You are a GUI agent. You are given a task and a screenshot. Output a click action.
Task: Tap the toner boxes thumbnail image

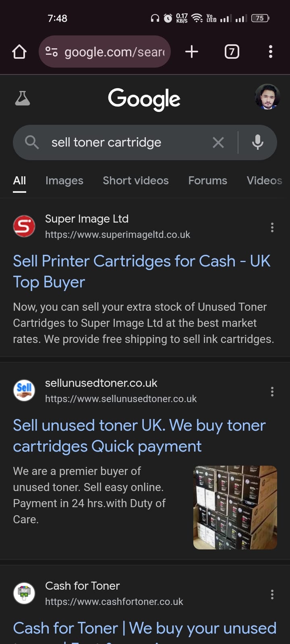(235, 507)
